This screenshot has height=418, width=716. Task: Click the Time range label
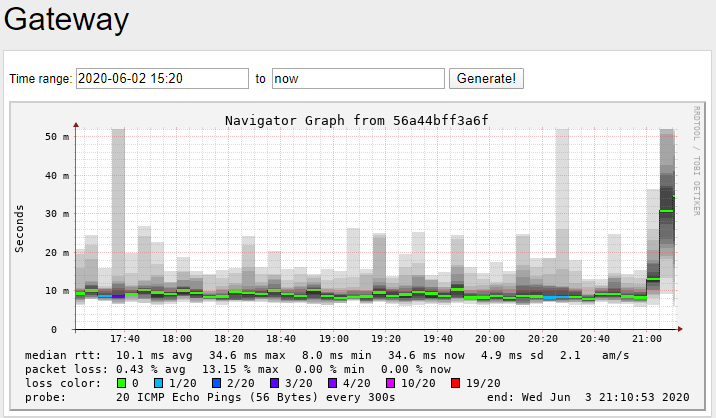click(x=40, y=79)
